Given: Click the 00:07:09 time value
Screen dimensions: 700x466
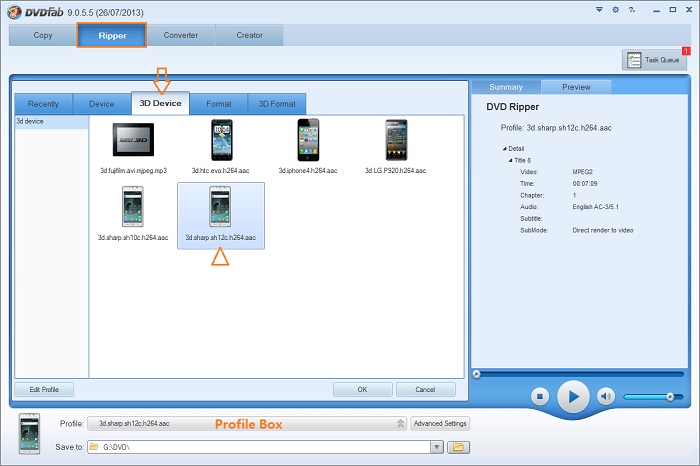Looking at the screenshot, I should [585, 183].
